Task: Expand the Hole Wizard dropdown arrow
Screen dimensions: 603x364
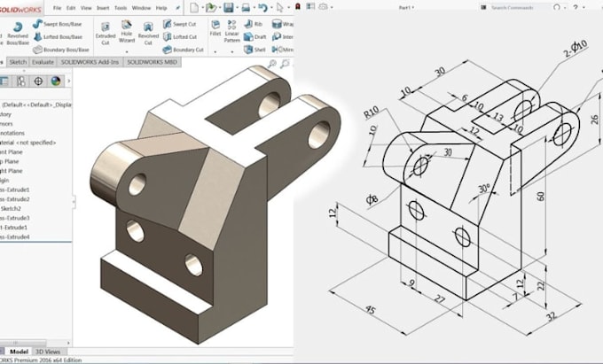Action: point(127,51)
